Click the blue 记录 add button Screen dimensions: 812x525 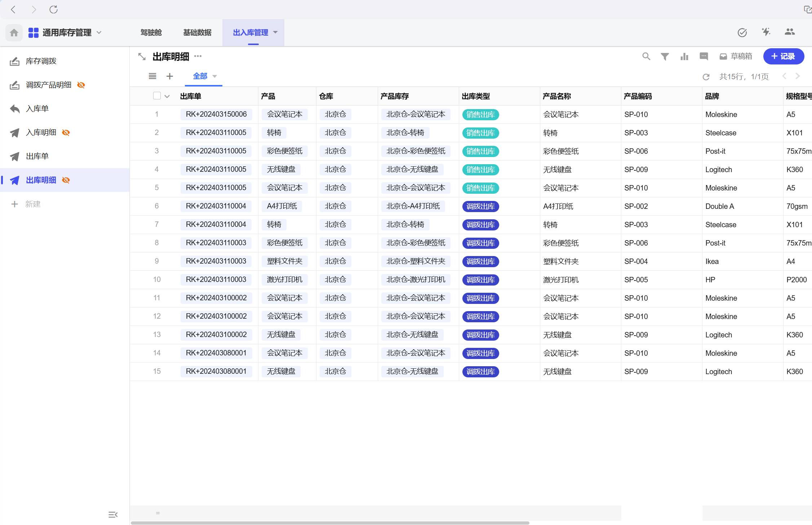[x=783, y=57]
